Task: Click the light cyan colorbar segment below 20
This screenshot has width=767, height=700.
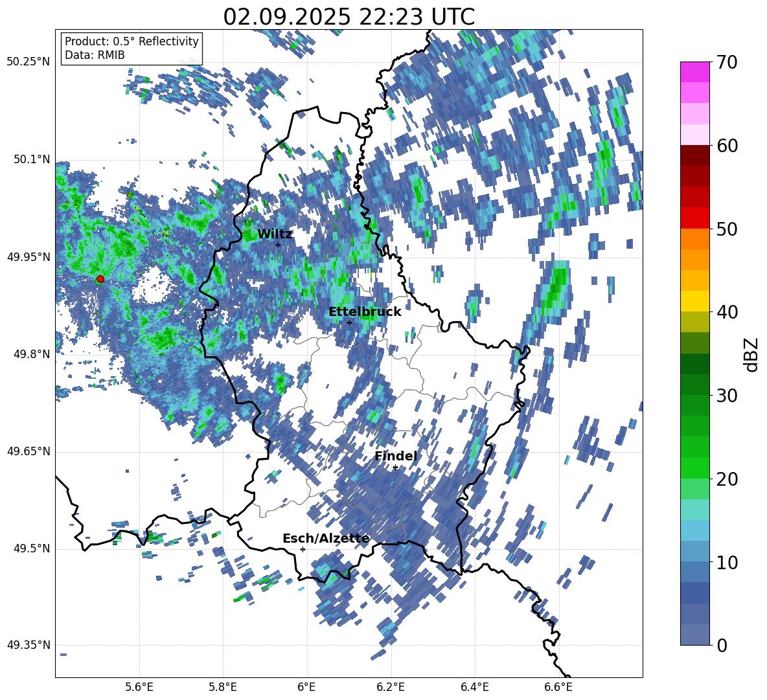Action: tap(694, 510)
